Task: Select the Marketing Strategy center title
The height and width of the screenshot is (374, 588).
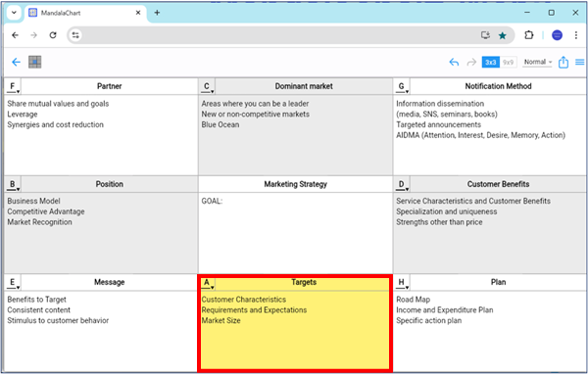Action: pyautogui.click(x=296, y=184)
